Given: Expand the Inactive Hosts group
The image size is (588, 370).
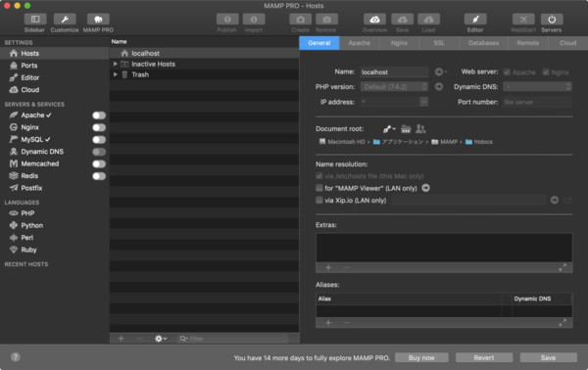Looking at the screenshot, I should [115, 64].
